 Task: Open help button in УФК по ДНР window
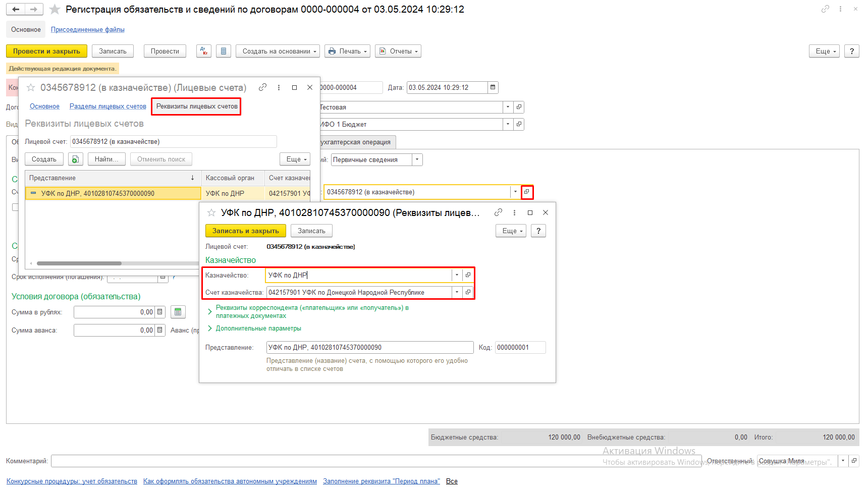tap(538, 231)
